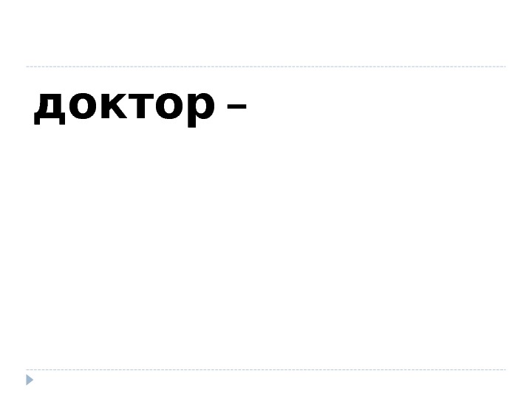Click the letter "р" in доктор
This screenshot has width=532, height=399.
click(202, 109)
